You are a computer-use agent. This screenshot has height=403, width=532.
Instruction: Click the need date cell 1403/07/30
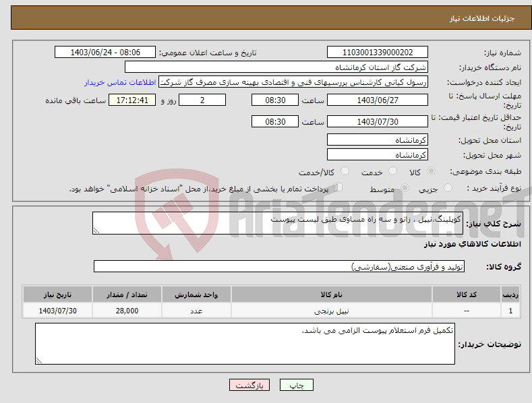(58, 311)
